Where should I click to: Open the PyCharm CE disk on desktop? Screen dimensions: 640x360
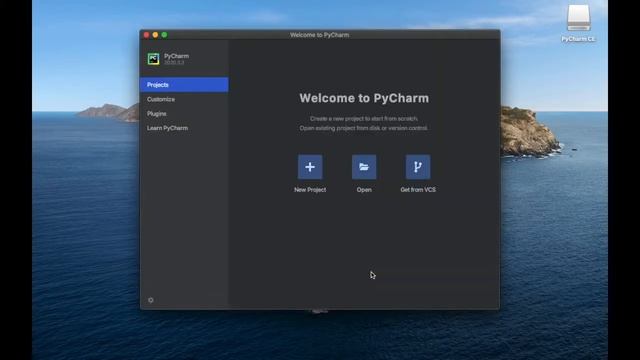point(578,18)
